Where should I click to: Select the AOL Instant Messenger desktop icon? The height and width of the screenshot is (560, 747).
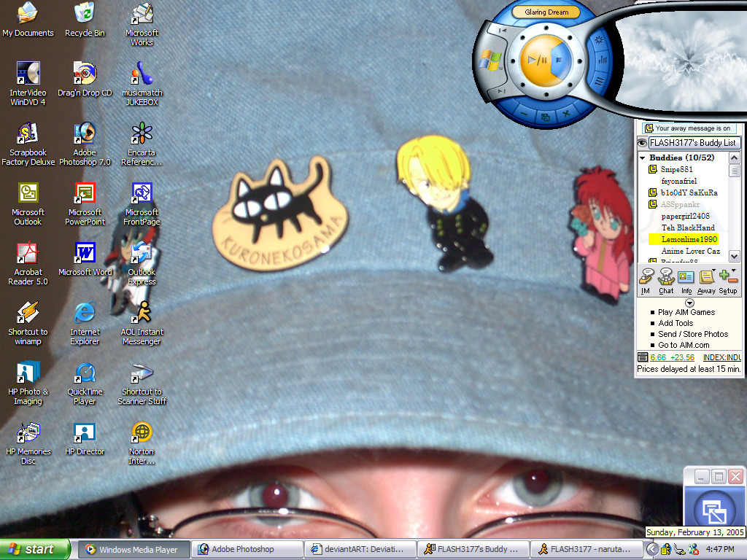(142, 323)
